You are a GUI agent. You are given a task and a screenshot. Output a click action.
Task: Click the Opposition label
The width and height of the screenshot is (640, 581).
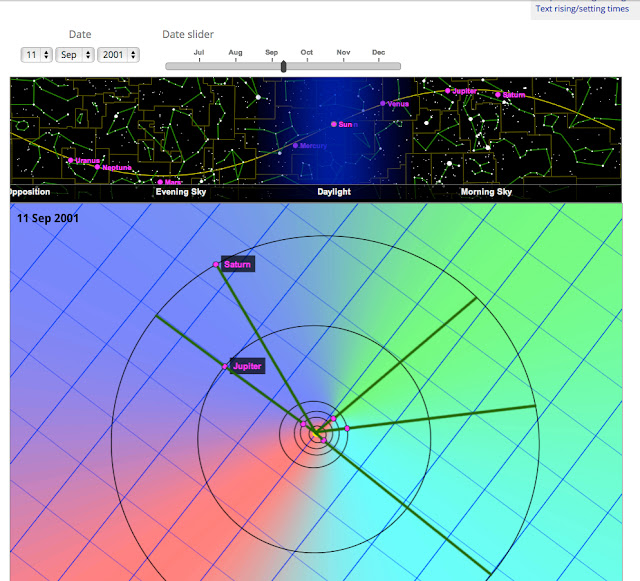(x=29, y=192)
